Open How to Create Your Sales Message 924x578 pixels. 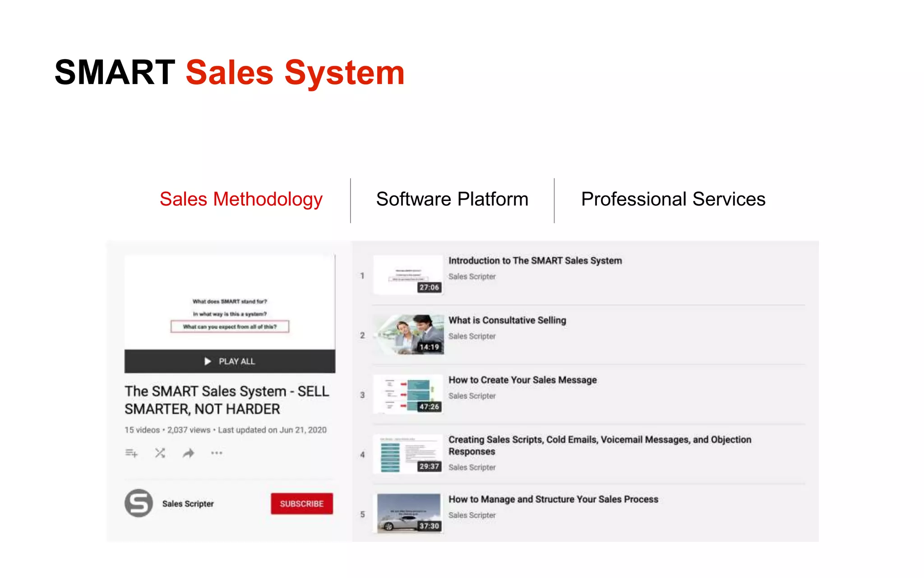click(x=522, y=380)
